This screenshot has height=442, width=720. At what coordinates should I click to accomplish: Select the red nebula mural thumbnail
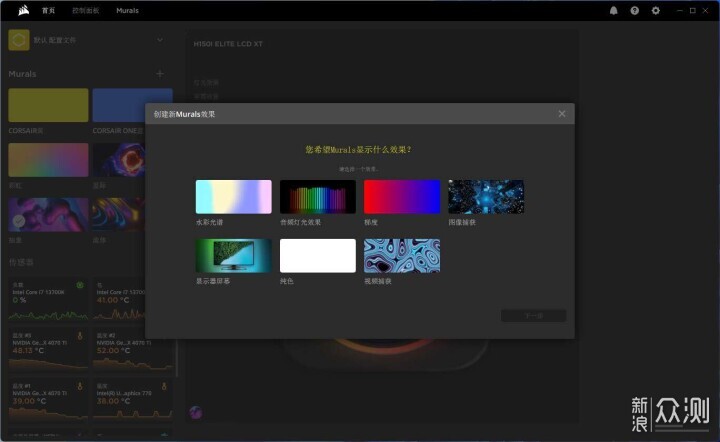119,160
